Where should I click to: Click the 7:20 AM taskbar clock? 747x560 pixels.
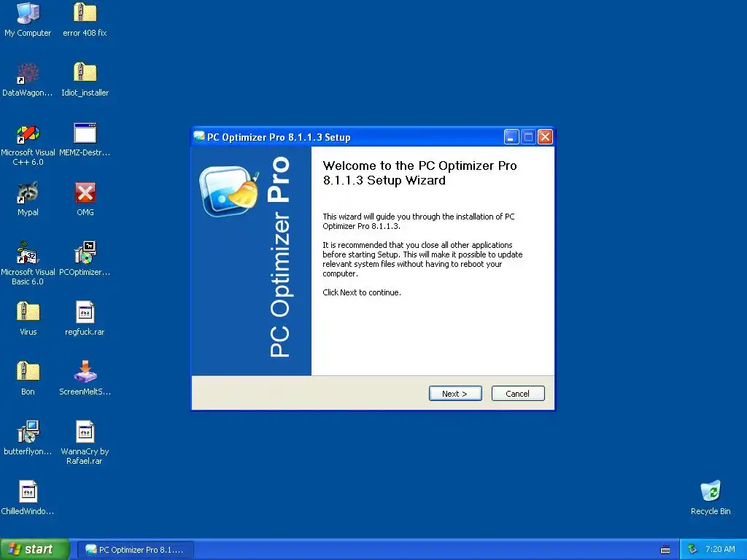click(x=720, y=549)
